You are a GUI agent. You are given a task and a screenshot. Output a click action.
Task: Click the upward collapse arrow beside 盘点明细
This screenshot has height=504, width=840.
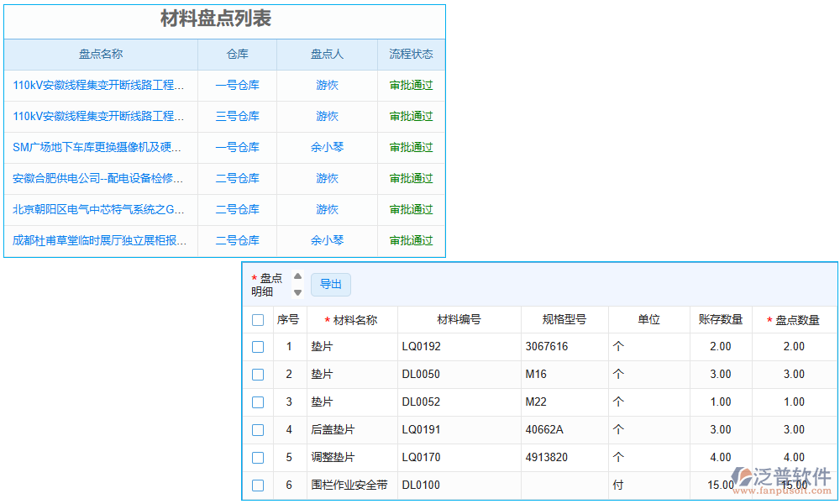coord(297,277)
